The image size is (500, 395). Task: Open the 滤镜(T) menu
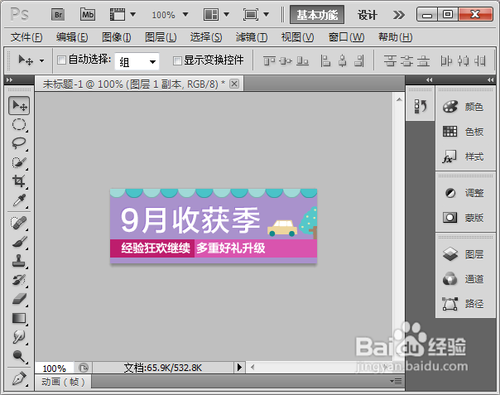pos(252,37)
